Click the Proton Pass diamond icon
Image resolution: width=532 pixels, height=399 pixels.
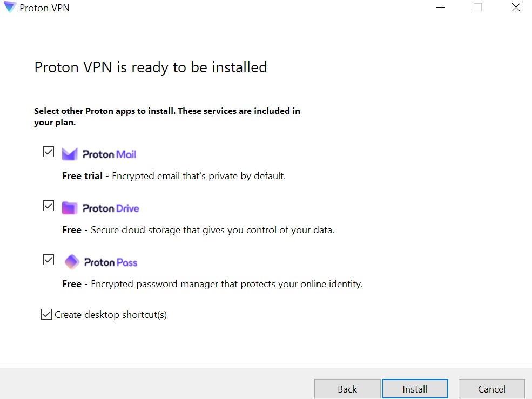72,262
